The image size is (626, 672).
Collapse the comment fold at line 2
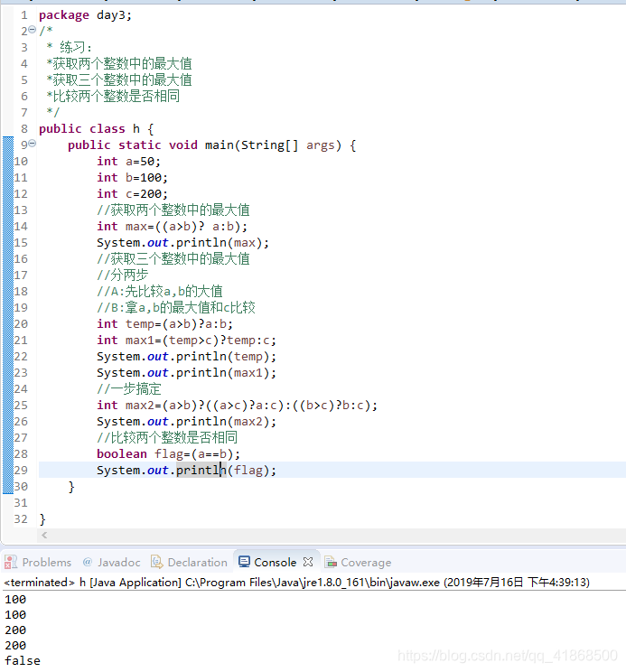tap(33, 30)
